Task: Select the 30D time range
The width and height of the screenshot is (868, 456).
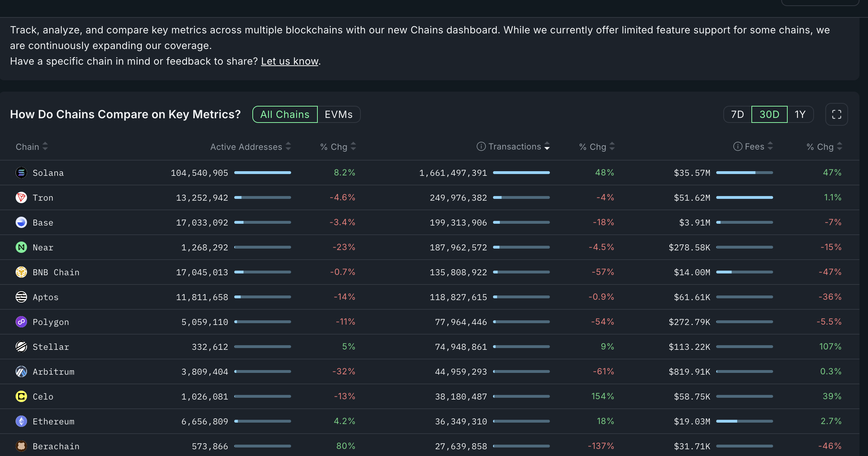Action: pyautogui.click(x=769, y=114)
